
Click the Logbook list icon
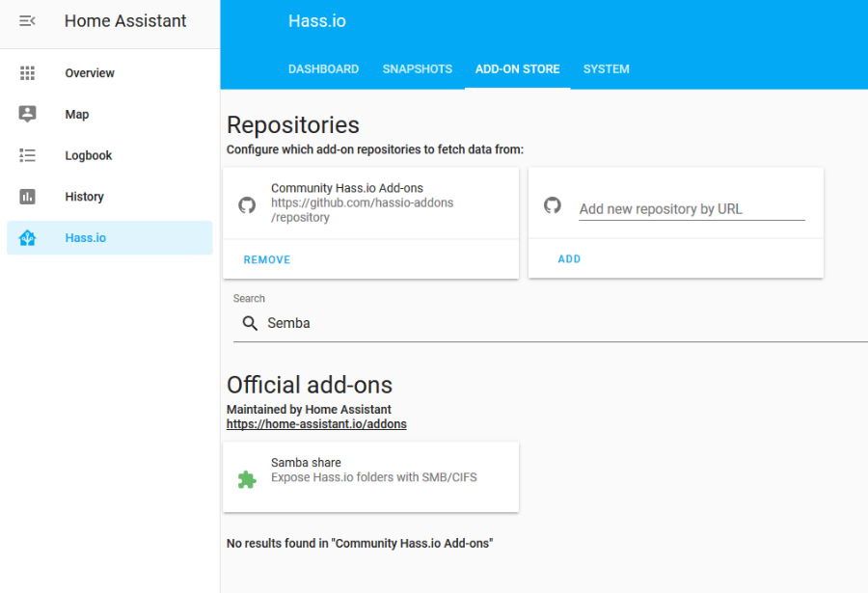tap(27, 155)
